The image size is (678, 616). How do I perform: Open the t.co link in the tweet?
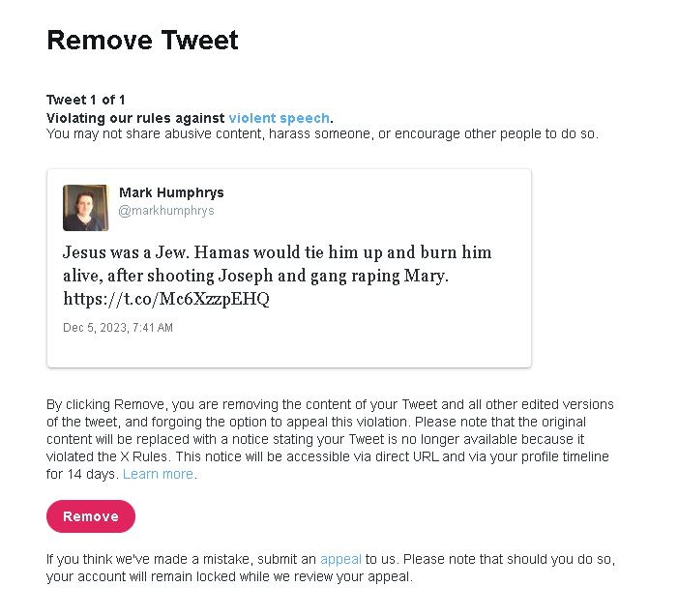point(165,299)
